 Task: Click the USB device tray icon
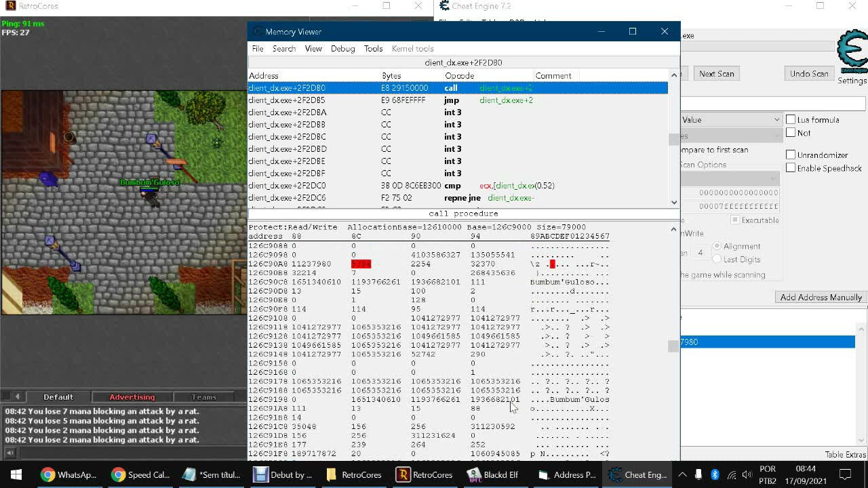pyautogui.click(x=698, y=474)
